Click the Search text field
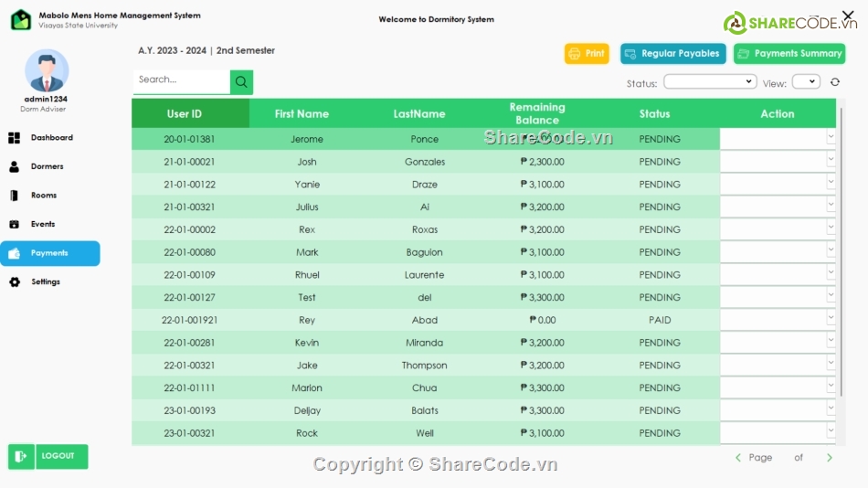868x488 pixels. [x=180, y=80]
